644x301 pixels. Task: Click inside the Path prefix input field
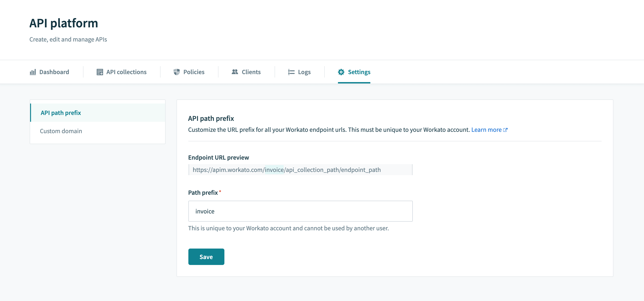pyautogui.click(x=300, y=211)
